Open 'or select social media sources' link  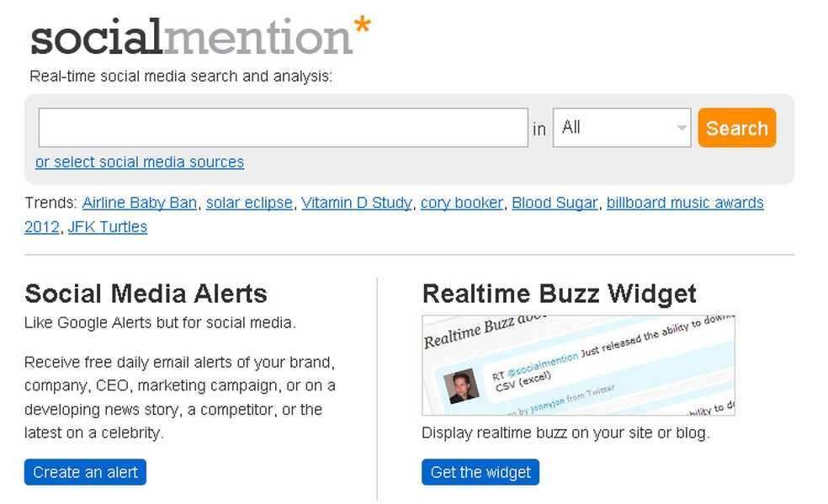140,162
